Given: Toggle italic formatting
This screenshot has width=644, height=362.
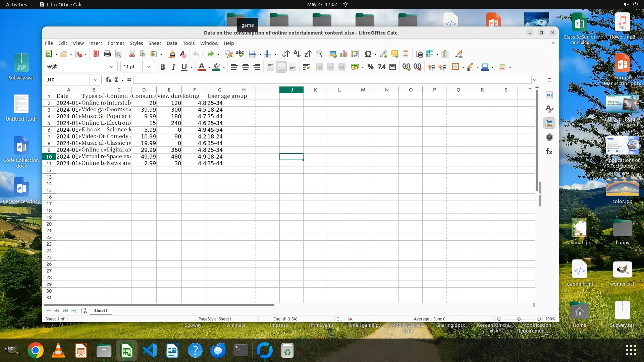Looking at the screenshot, I should pos(173,67).
